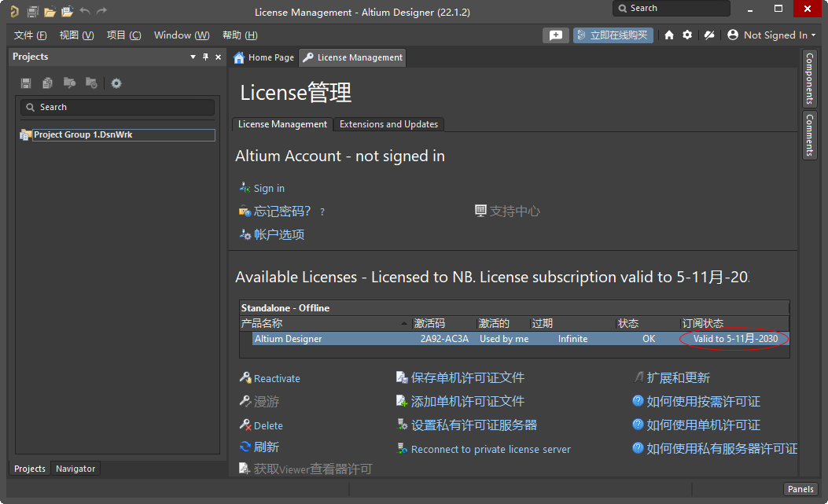Click the Sign in link

coord(269,188)
